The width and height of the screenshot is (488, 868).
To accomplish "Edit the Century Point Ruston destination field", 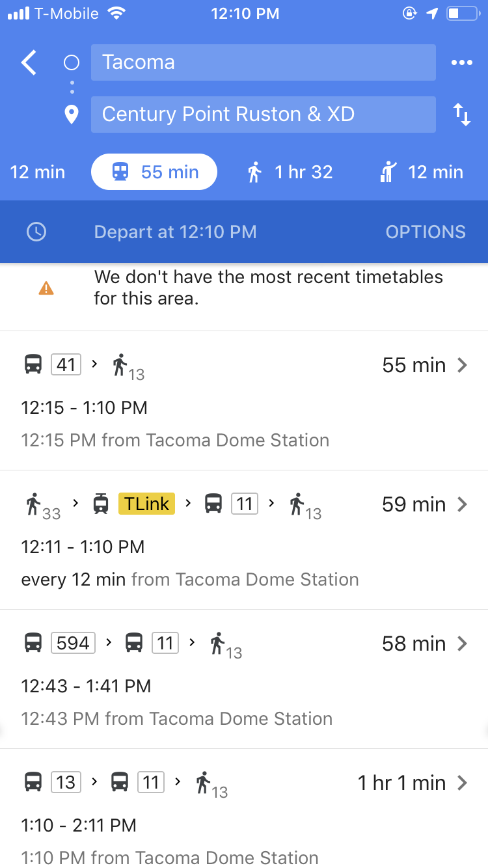I will tap(263, 115).
